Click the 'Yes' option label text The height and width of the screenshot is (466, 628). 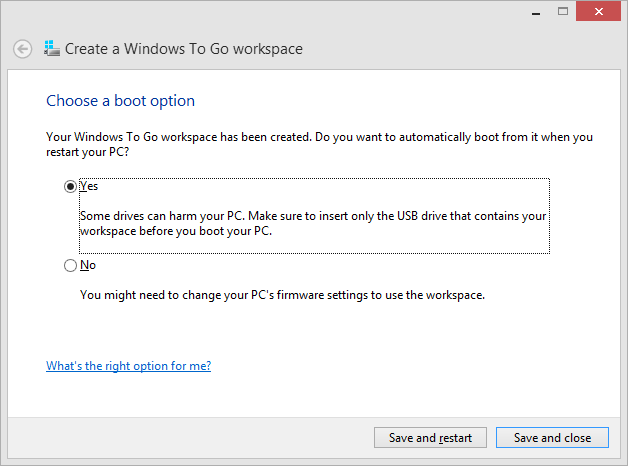click(89, 186)
